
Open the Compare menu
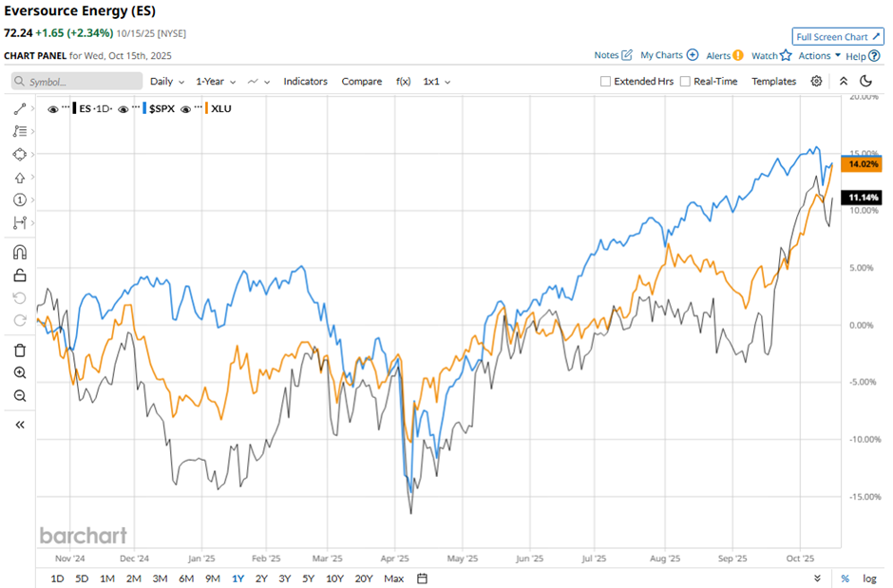coord(362,82)
